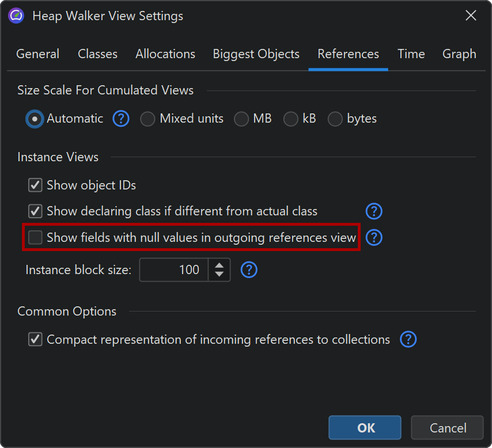Click help icon for compact representation option
The image size is (492, 448).
[408, 340]
